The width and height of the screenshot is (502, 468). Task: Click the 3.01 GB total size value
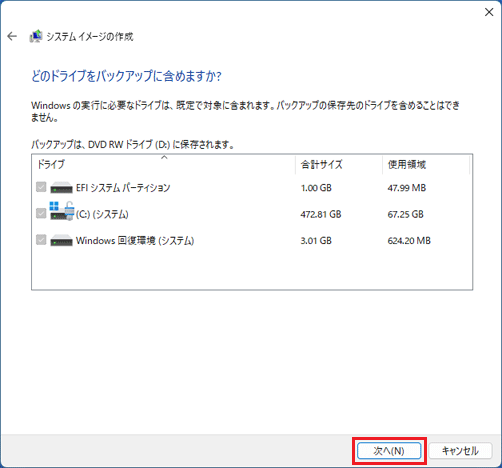point(316,240)
